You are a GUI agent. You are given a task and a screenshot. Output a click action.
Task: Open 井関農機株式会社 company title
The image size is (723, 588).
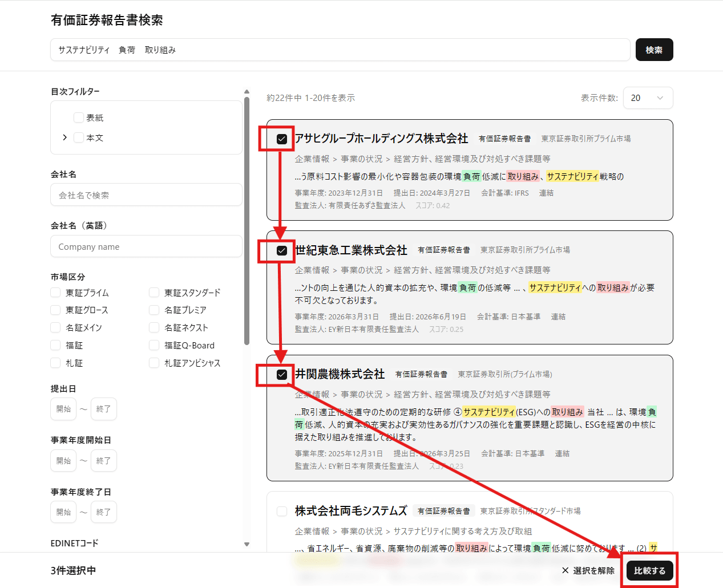340,374
